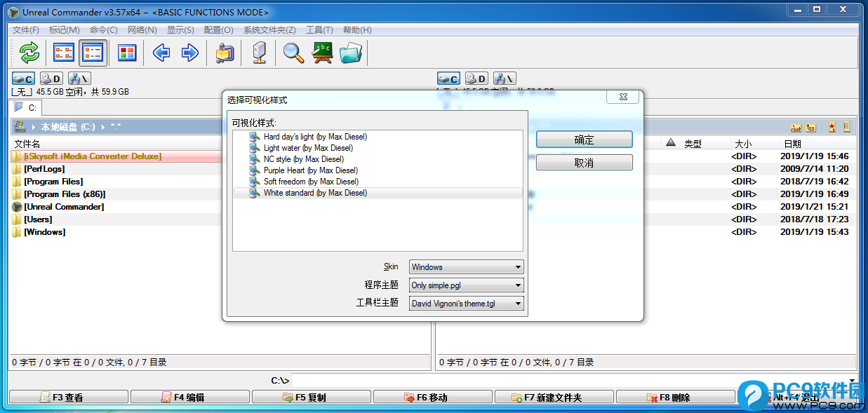The height and width of the screenshot is (413, 868).
Task: Open the 系统文件夹(Z) menu
Action: [269, 29]
